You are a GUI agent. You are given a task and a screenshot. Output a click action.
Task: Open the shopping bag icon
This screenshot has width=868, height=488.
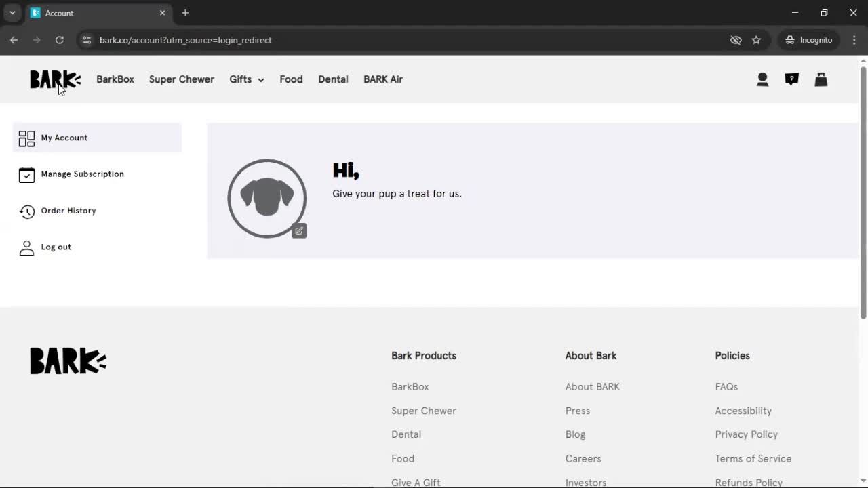coord(821,79)
